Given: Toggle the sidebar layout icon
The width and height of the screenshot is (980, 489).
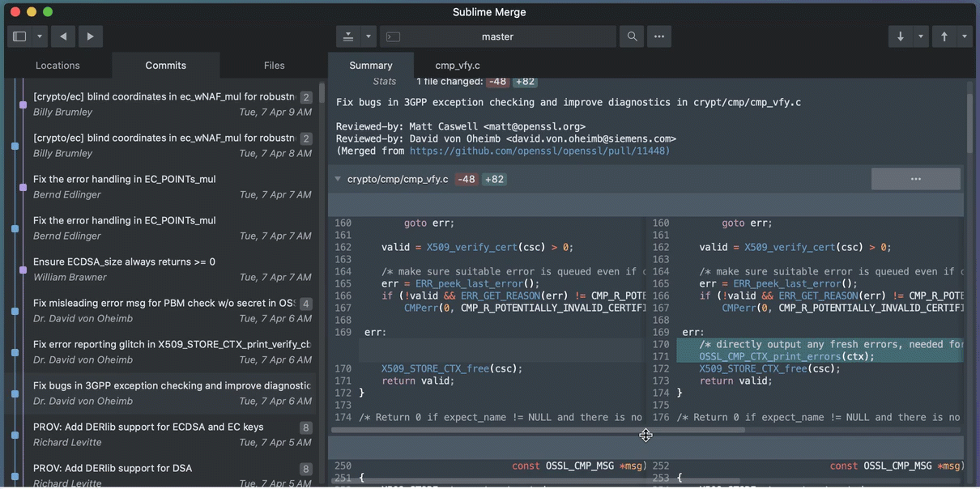Looking at the screenshot, I should click(x=19, y=36).
